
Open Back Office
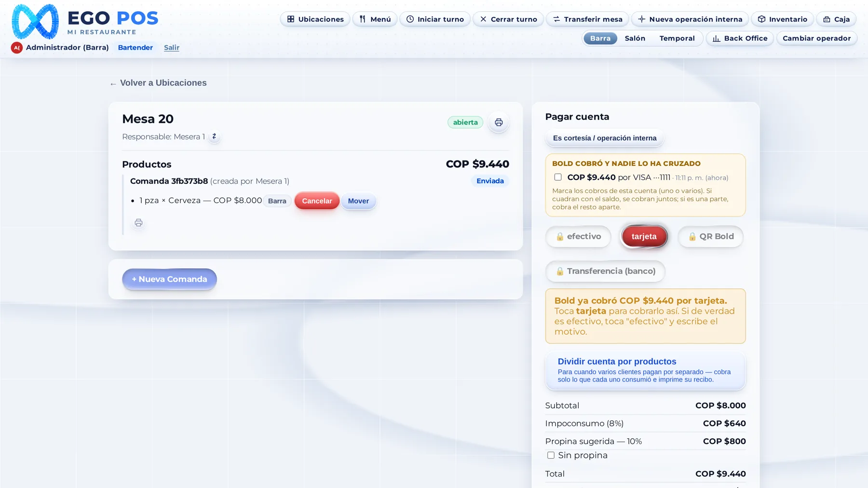click(740, 39)
